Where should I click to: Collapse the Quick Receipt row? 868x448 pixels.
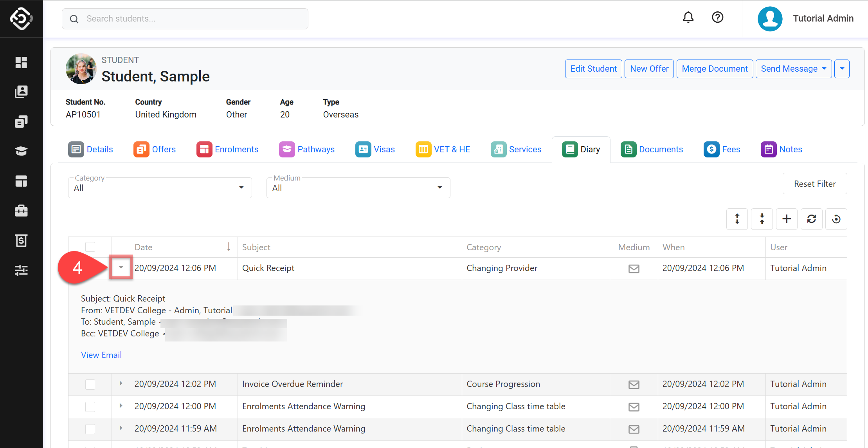[121, 267]
